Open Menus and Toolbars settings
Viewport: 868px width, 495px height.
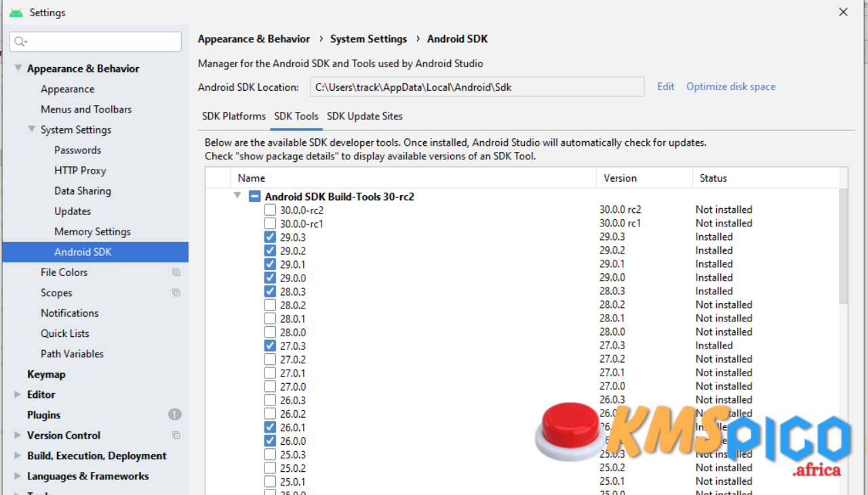[x=86, y=110]
